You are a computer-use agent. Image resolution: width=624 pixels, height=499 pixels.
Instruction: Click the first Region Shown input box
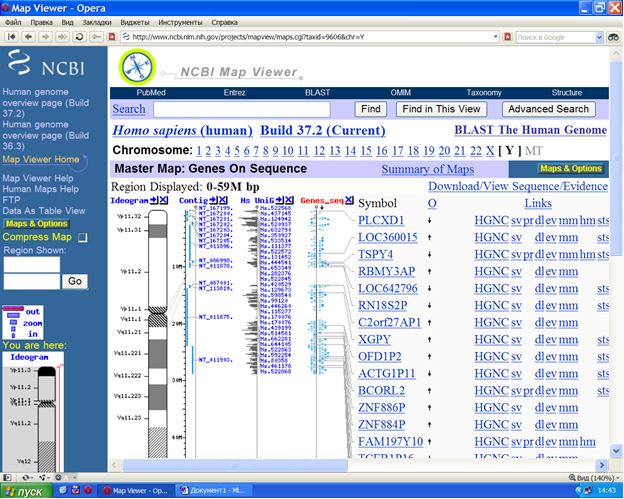pos(32,265)
